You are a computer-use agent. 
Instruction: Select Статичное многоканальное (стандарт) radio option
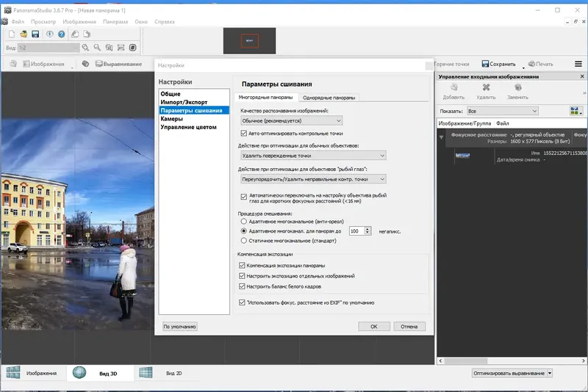244,240
